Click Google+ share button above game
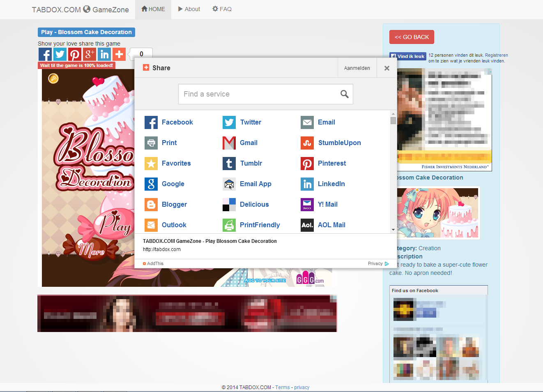 point(90,54)
